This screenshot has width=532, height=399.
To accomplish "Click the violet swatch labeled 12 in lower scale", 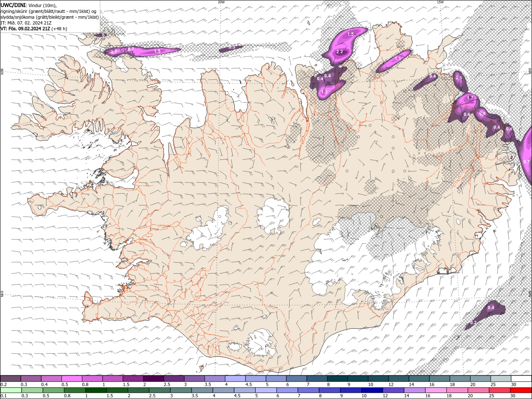I will (x=393, y=390).
